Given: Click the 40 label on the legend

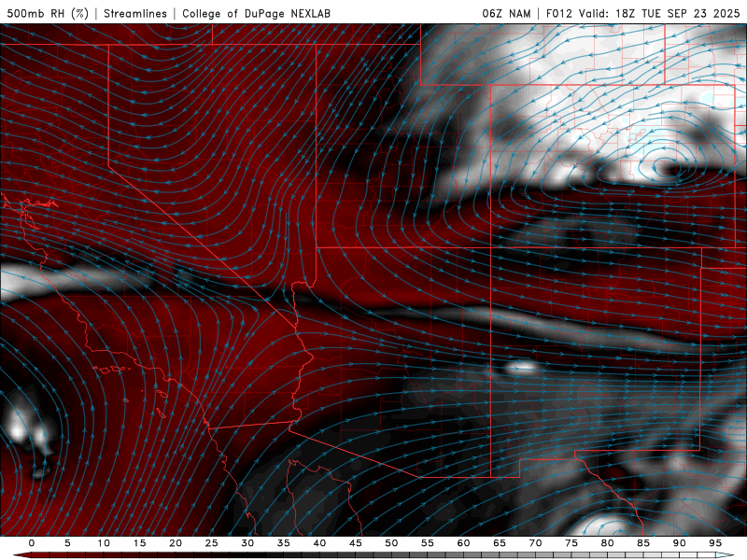Looking at the screenshot, I should 319,543.
